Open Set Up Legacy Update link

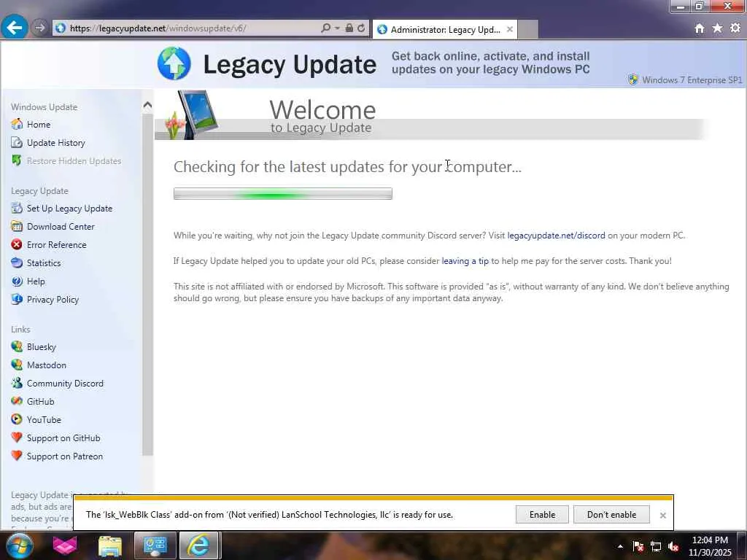click(x=69, y=209)
